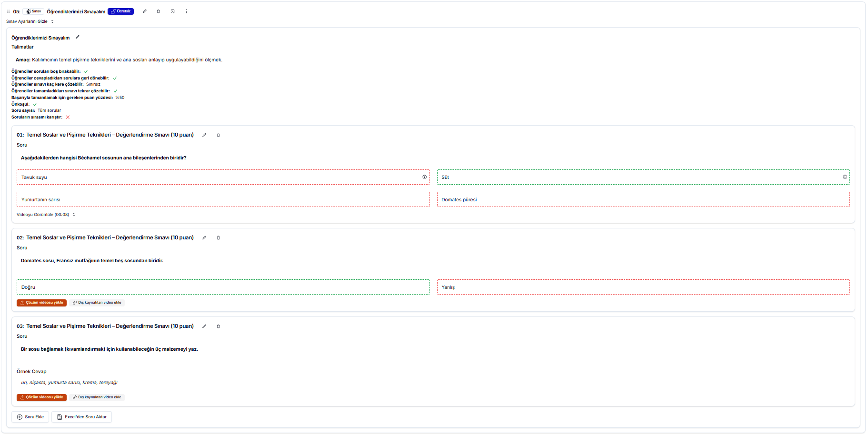Edit question 03 using its pencil icon
Screen dimensions: 868x434
[x=204, y=326]
